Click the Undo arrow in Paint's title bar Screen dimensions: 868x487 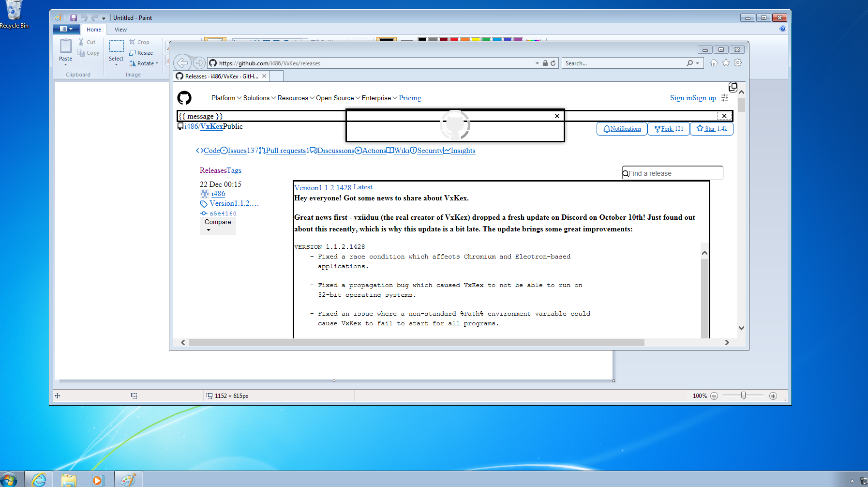point(84,18)
